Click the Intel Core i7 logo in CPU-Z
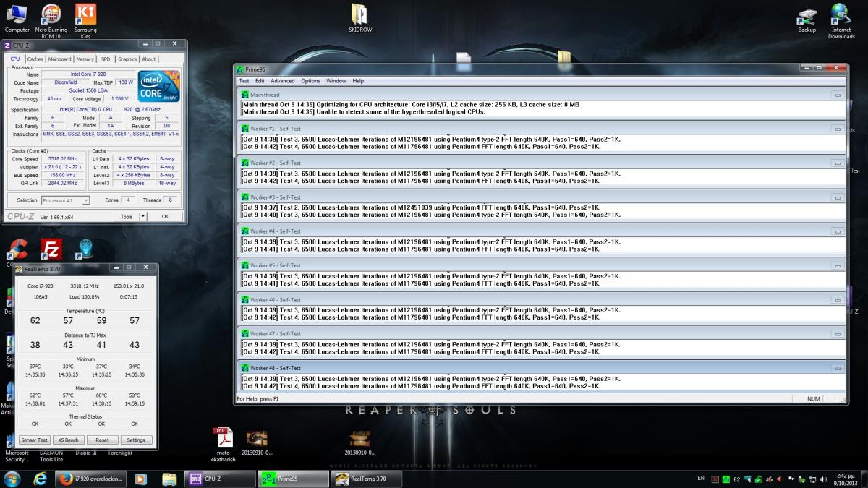This screenshot has width=868, height=488. point(160,87)
